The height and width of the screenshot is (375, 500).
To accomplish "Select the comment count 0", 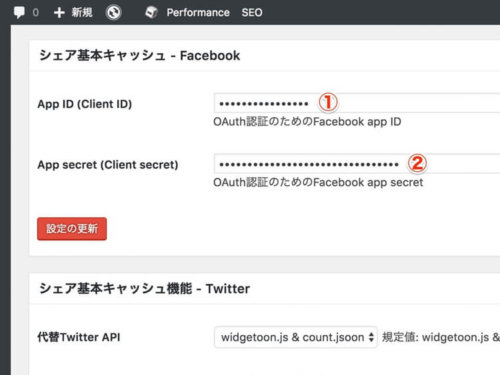I will click(35, 13).
